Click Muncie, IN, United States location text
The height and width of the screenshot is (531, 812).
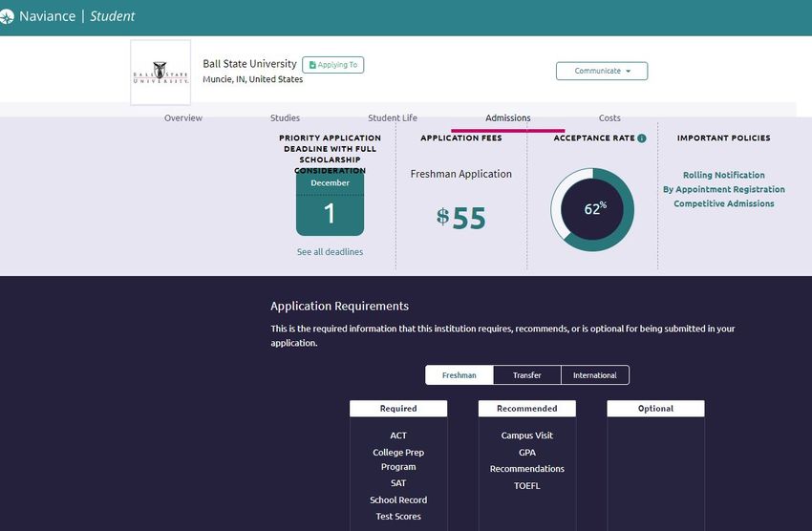(x=253, y=79)
